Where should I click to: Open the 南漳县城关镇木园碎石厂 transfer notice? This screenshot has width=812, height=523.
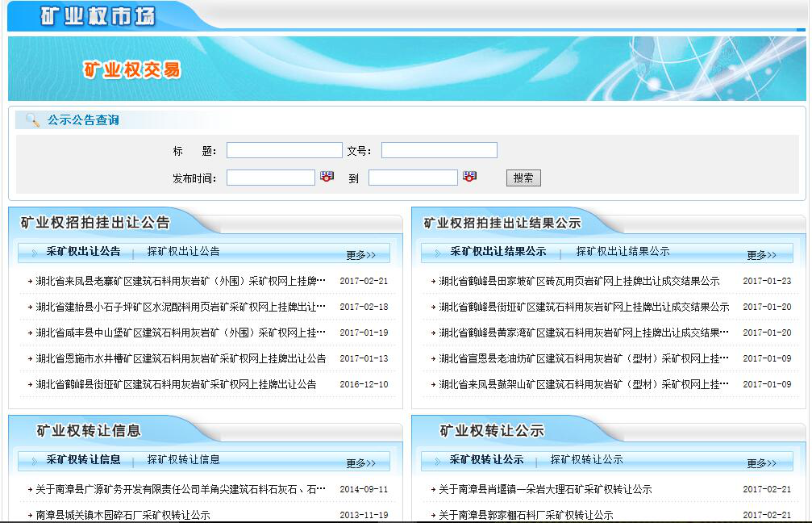(123, 515)
